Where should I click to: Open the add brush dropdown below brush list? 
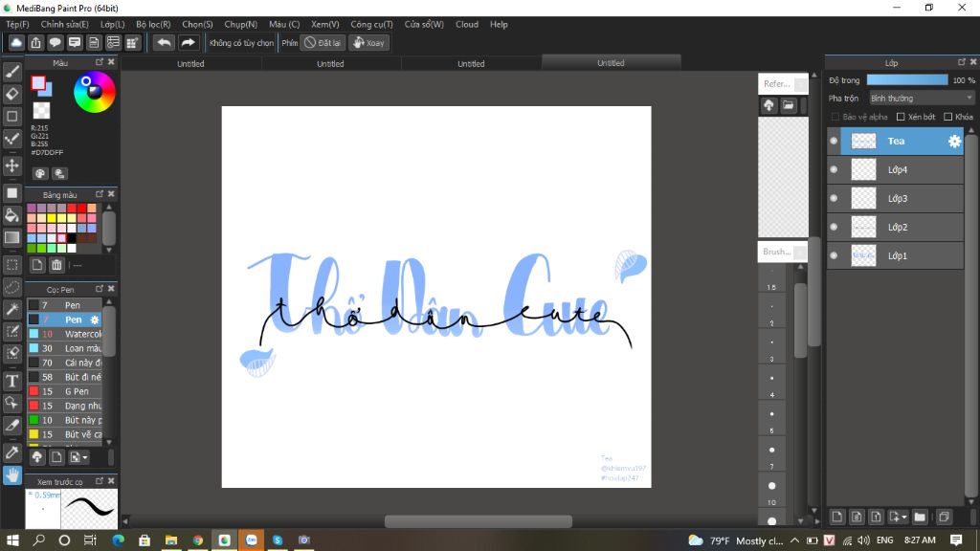78,457
